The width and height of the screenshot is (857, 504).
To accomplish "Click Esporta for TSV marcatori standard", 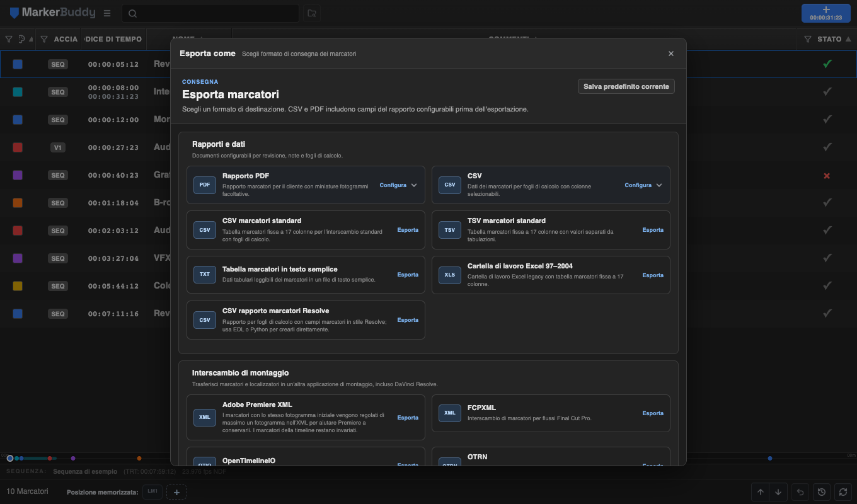I will pos(653,230).
